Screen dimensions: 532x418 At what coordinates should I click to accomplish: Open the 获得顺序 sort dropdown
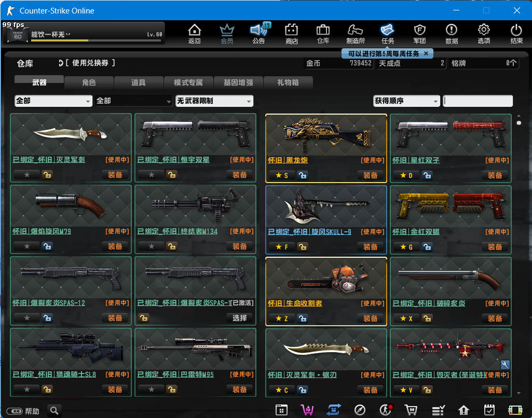pyautogui.click(x=406, y=101)
